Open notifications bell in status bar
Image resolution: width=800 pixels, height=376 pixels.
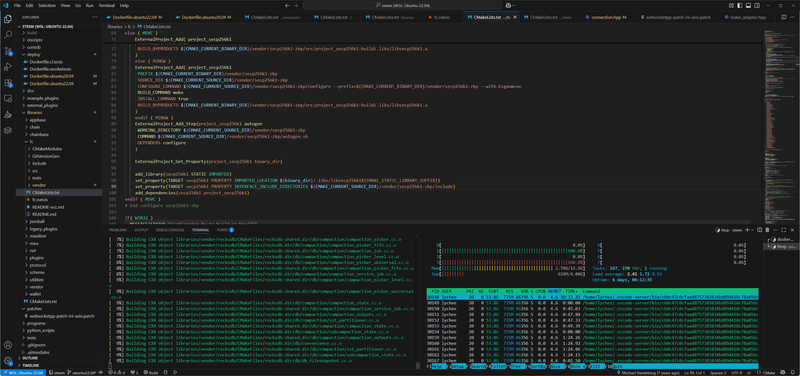click(793, 372)
